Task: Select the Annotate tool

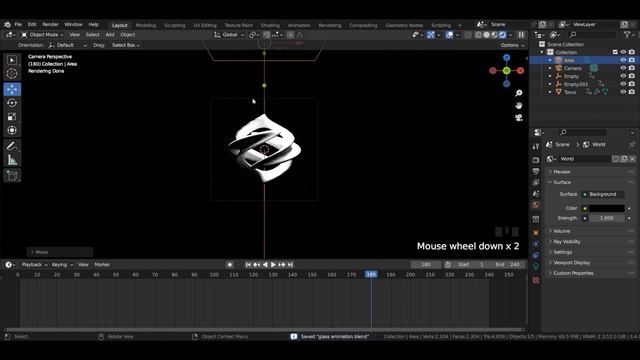Action: click(x=12, y=146)
